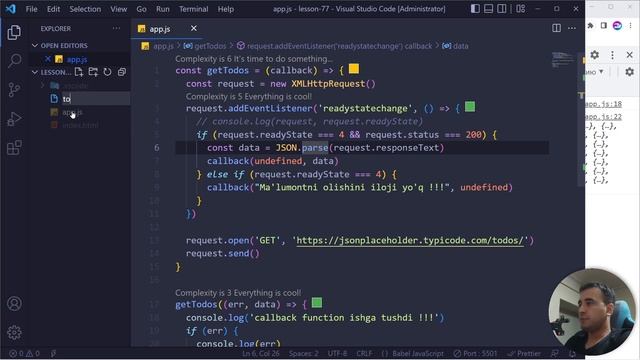Screen dimensions: 640x360
Task: Close app.js in Open Editors list
Action: coord(48,59)
